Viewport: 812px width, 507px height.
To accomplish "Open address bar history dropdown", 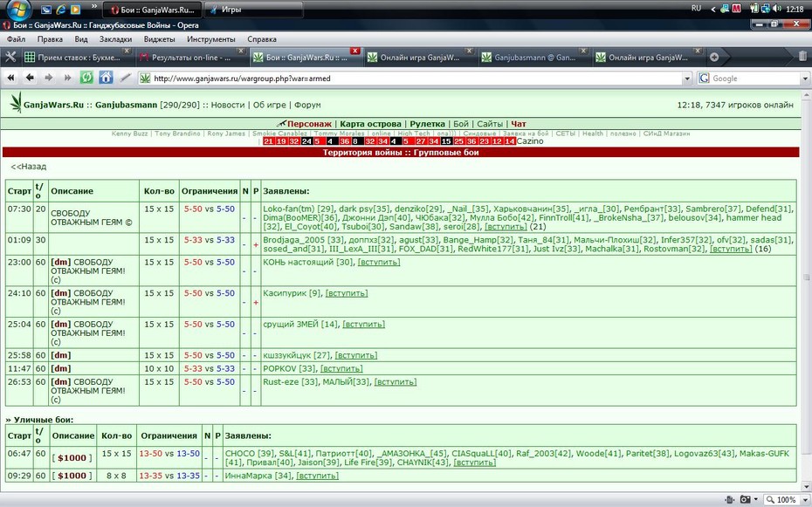I will click(687, 79).
